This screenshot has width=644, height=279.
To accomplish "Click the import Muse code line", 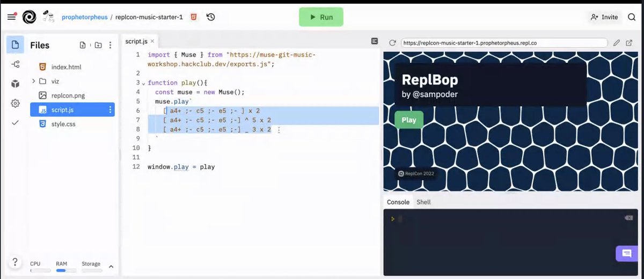I will 232,59.
